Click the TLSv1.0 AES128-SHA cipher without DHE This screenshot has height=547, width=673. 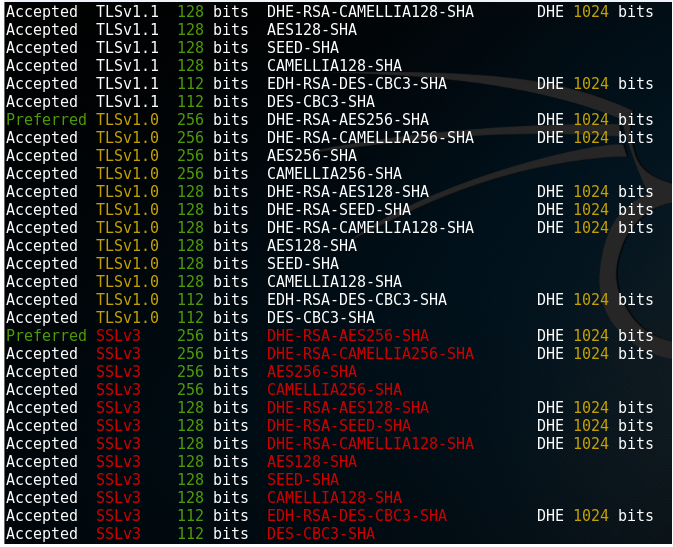312,246
